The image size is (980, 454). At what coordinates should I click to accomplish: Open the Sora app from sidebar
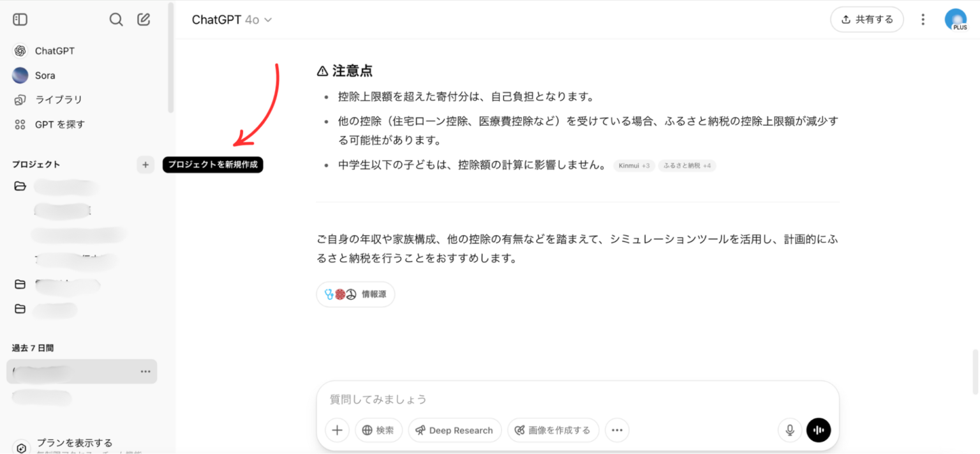(x=45, y=75)
